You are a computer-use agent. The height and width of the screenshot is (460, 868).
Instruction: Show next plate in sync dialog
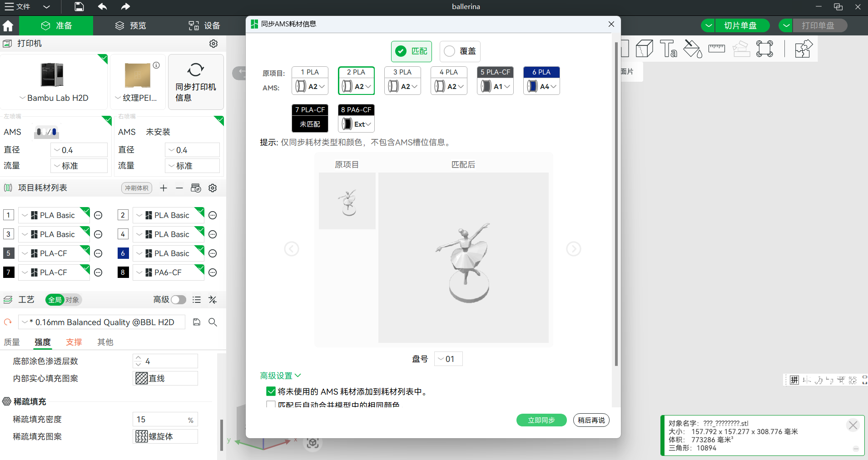click(574, 249)
